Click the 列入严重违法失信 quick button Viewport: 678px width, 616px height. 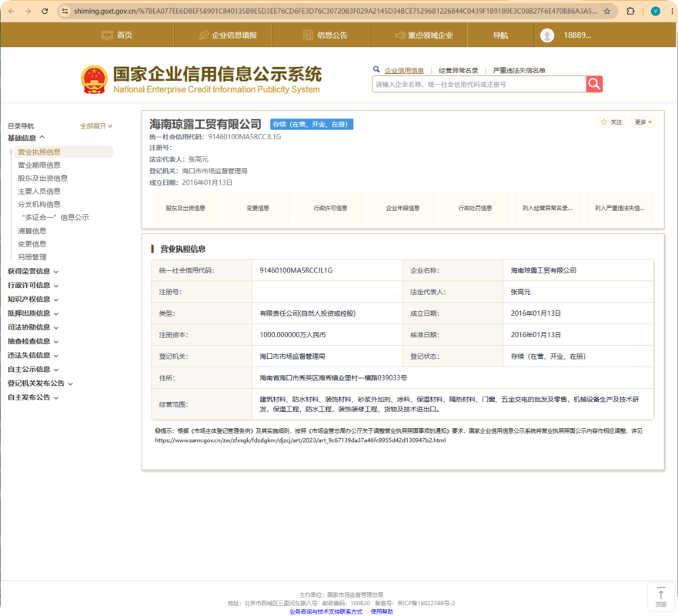620,208
